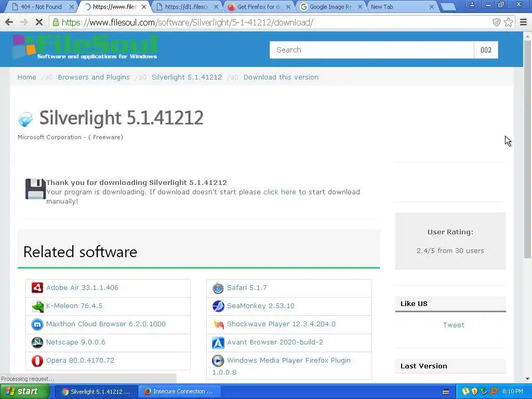
Task: Switch to the dl1.filesoul tab
Action: (186, 7)
